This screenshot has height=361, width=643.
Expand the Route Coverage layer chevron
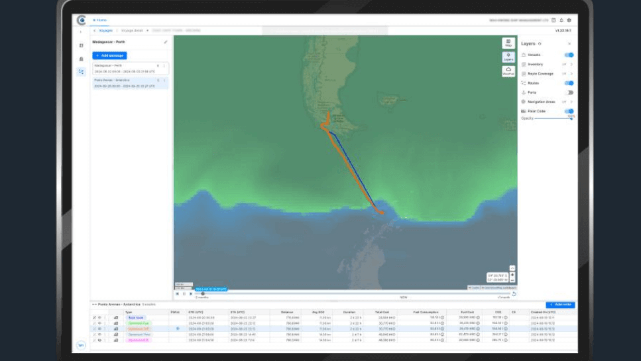(x=571, y=74)
